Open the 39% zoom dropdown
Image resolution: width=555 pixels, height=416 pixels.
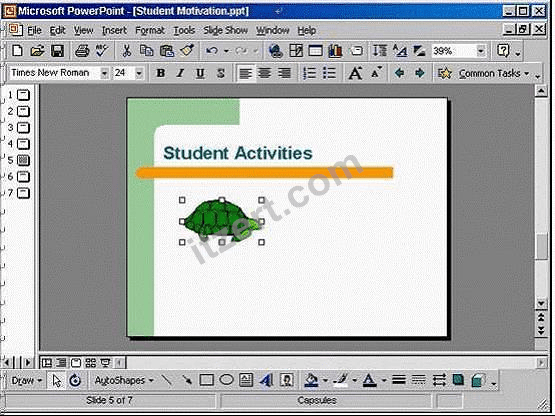[481, 51]
